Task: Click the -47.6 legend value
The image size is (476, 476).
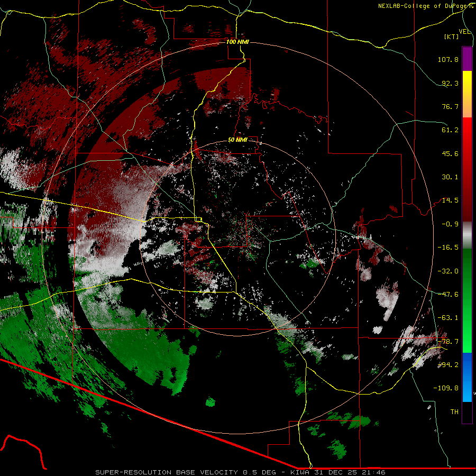Action: tap(448, 295)
